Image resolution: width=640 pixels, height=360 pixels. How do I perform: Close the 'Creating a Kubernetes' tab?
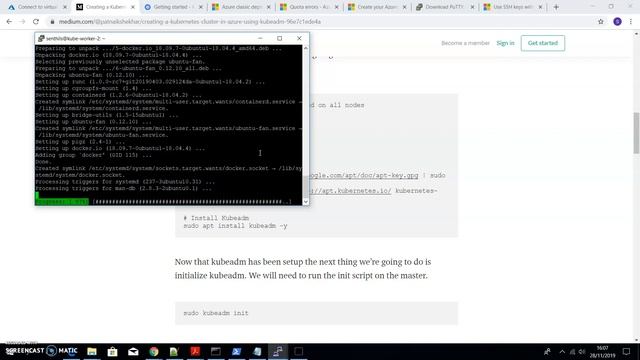(x=133, y=7)
